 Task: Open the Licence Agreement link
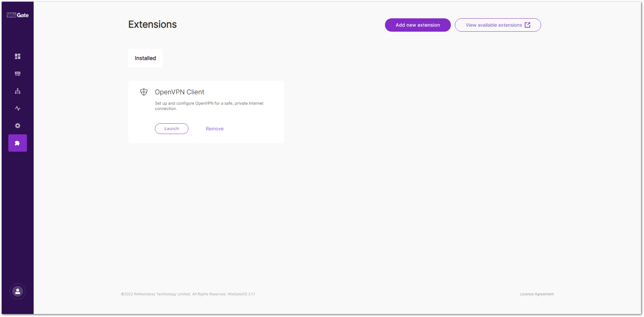tap(537, 294)
